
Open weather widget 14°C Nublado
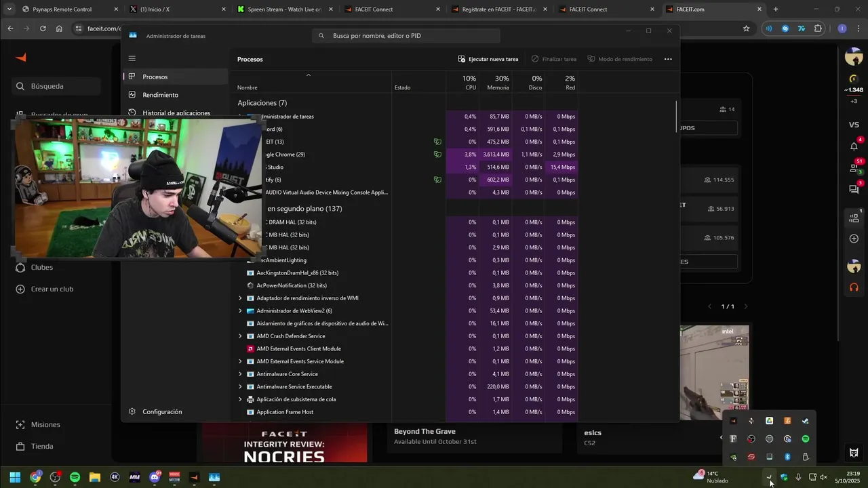coord(711,476)
